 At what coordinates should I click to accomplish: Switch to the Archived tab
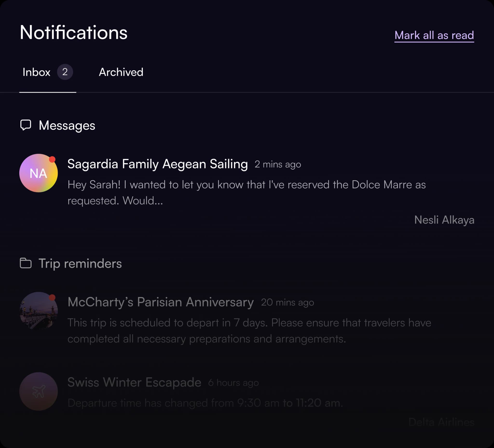click(121, 72)
